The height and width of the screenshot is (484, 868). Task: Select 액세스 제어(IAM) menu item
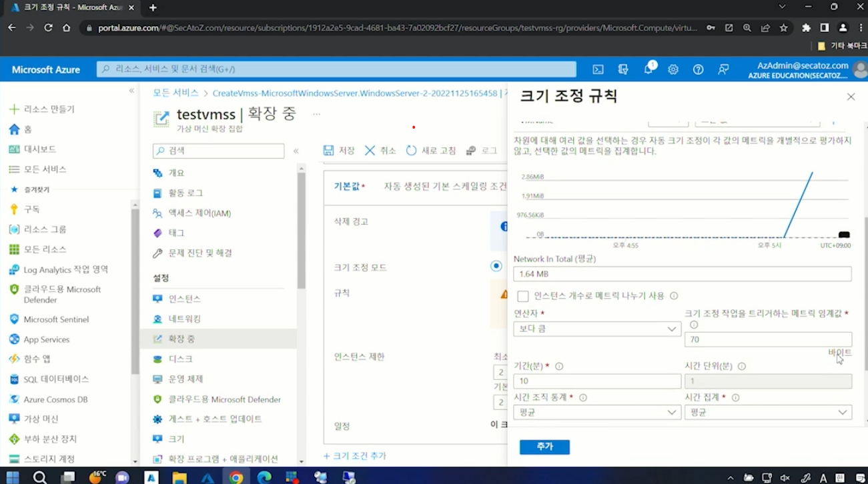point(199,213)
